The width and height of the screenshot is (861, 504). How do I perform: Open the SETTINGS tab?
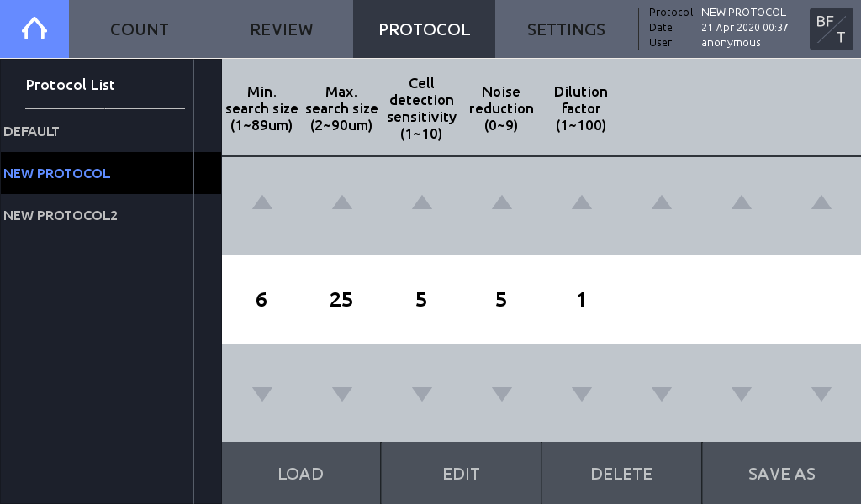(x=566, y=29)
